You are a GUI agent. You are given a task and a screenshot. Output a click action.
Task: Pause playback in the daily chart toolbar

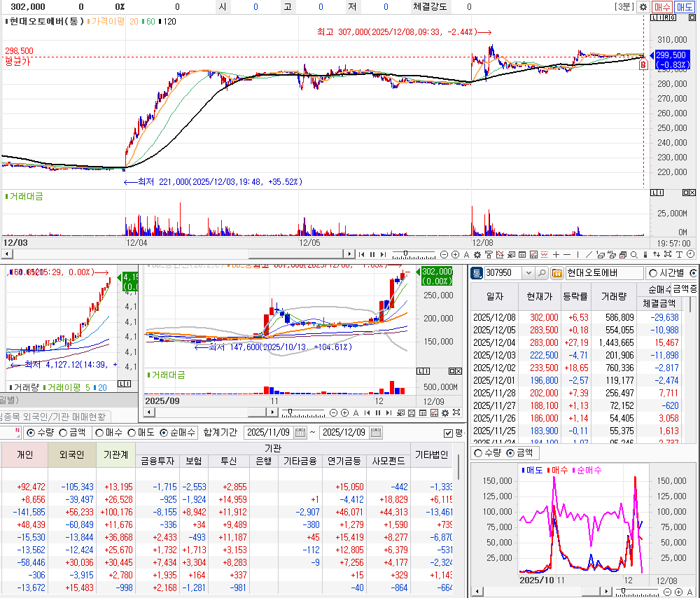[378, 412]
